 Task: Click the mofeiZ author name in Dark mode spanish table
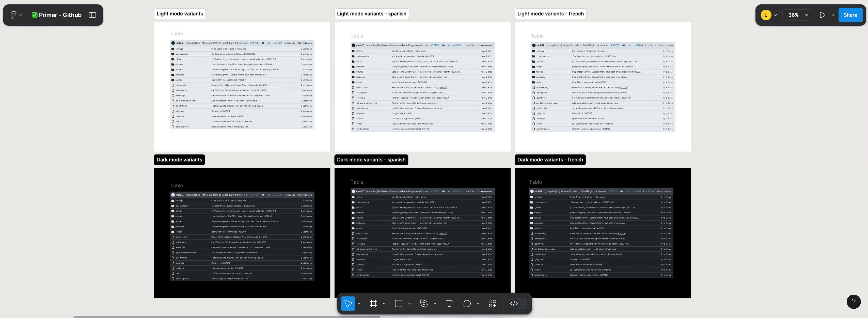(x=360, y=191)
